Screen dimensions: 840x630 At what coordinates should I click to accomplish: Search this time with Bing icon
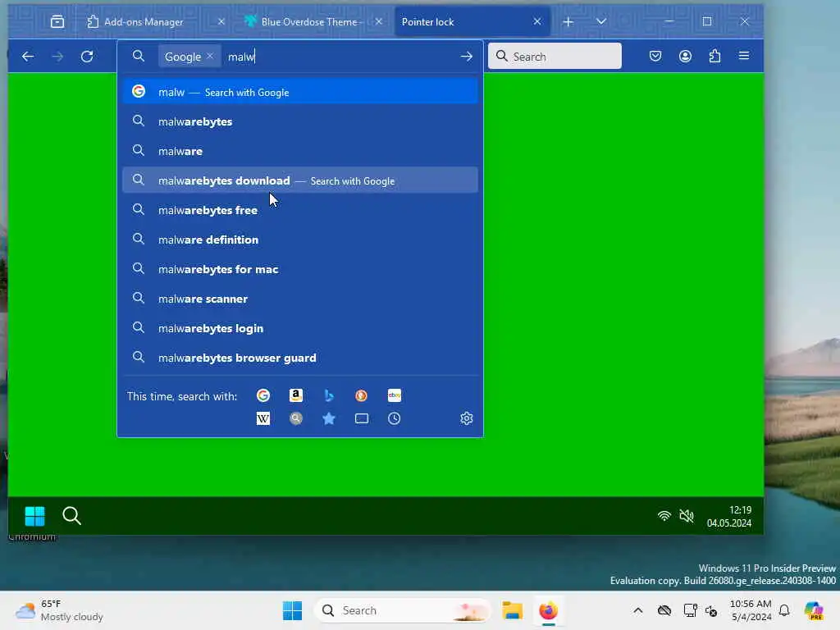329,395
